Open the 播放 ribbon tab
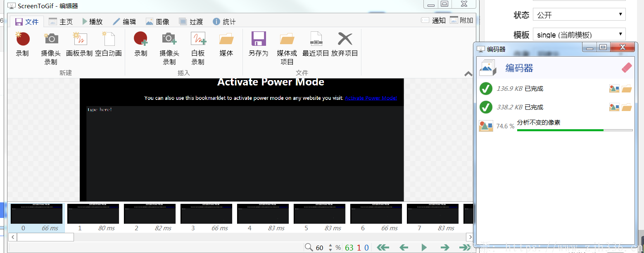The width and height of the screenshot is (644, 253). pos(92,21)
